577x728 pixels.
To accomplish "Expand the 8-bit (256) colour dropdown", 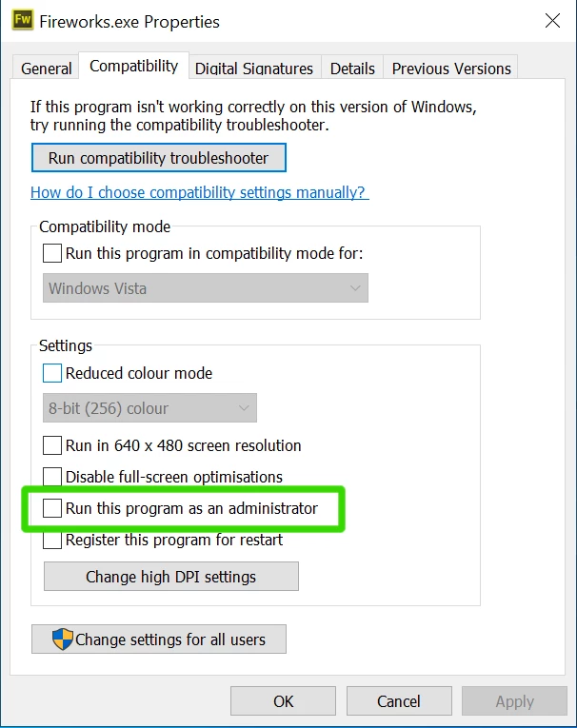I will click(x=149, y=407).
